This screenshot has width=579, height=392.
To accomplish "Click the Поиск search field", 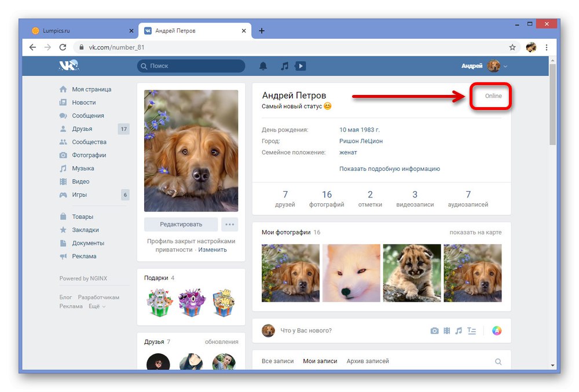I will (x=191, y=66).
